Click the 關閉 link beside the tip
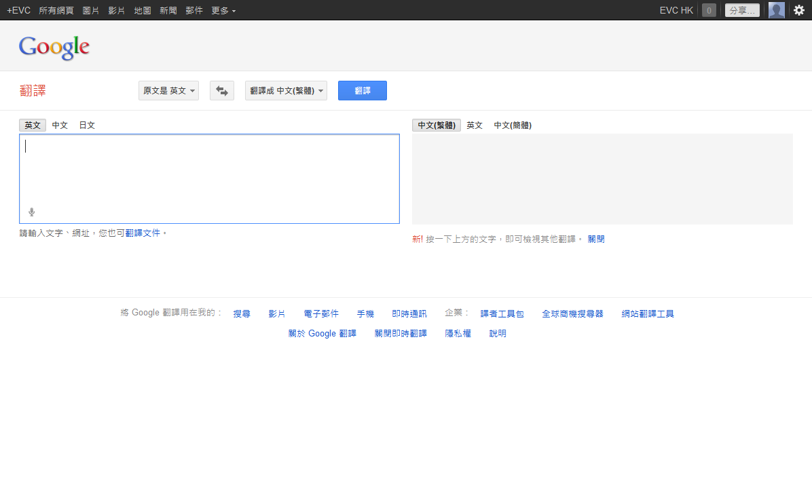 coord(596,239)
